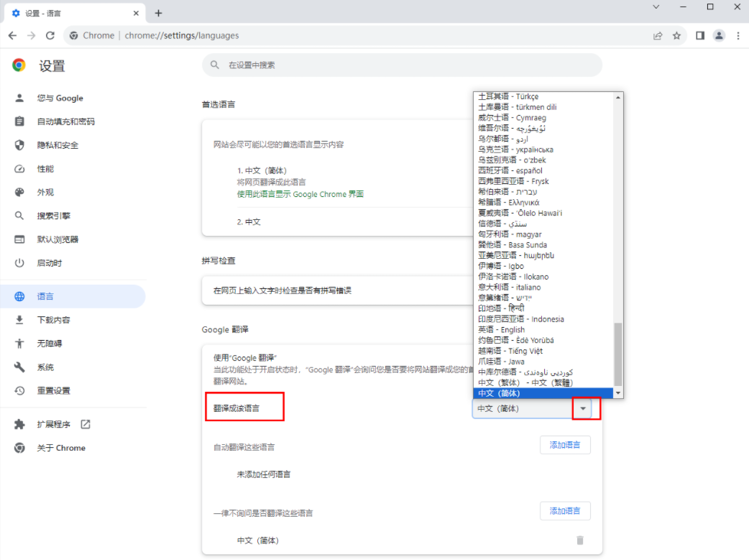749x560 pixels.
Task: Choose 约鲁巴语 - Èdè Yorùbá option
Action: [x=543, y=340]
